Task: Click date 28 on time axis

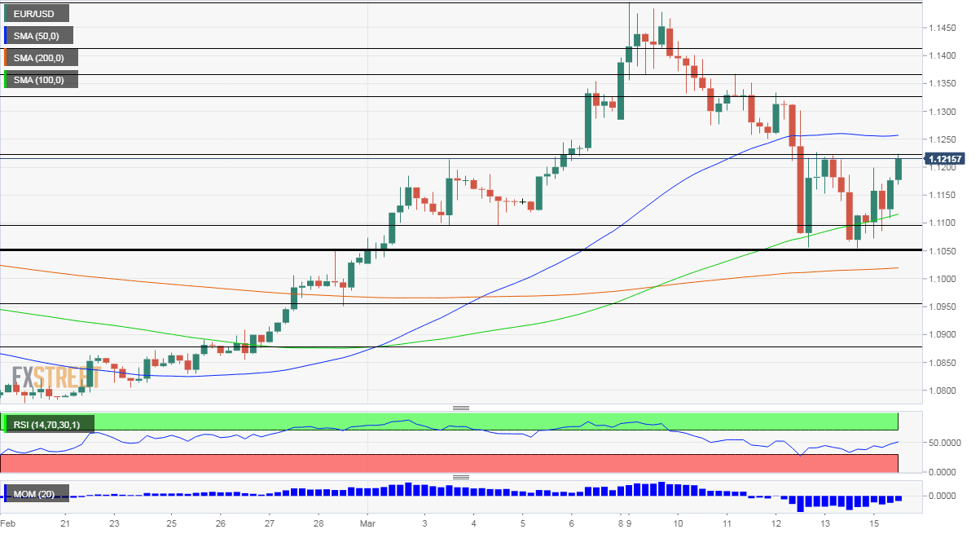Action: click(319, 522)
